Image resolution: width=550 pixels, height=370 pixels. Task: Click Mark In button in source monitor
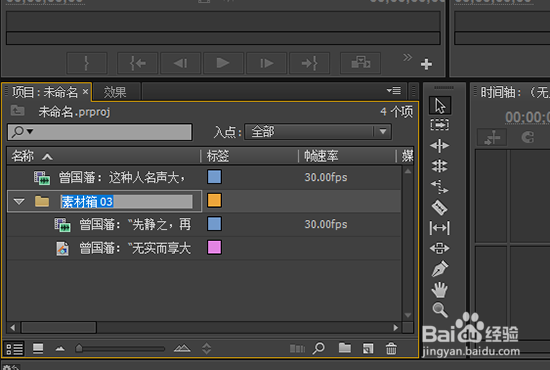[87, 63]
